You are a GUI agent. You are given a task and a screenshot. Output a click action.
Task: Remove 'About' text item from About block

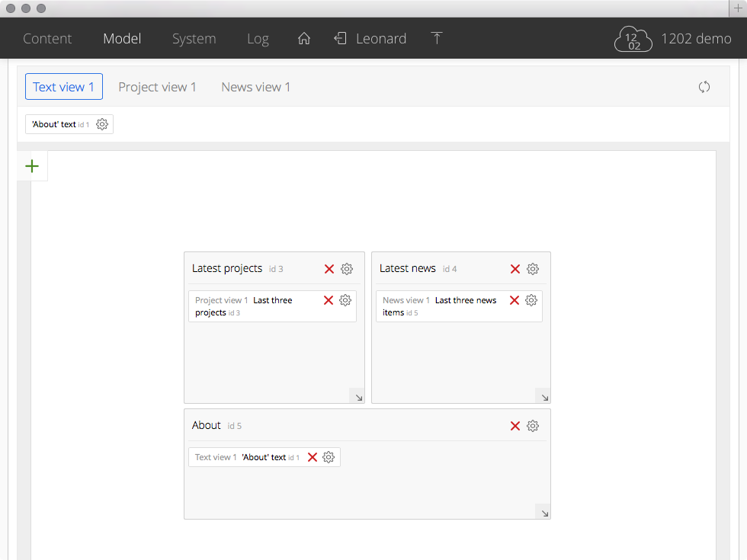313,457
